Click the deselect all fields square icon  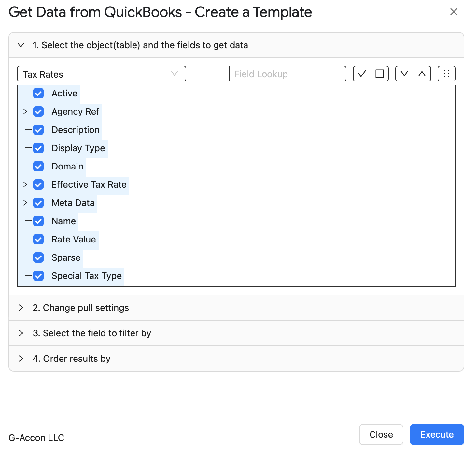[380, 74]
